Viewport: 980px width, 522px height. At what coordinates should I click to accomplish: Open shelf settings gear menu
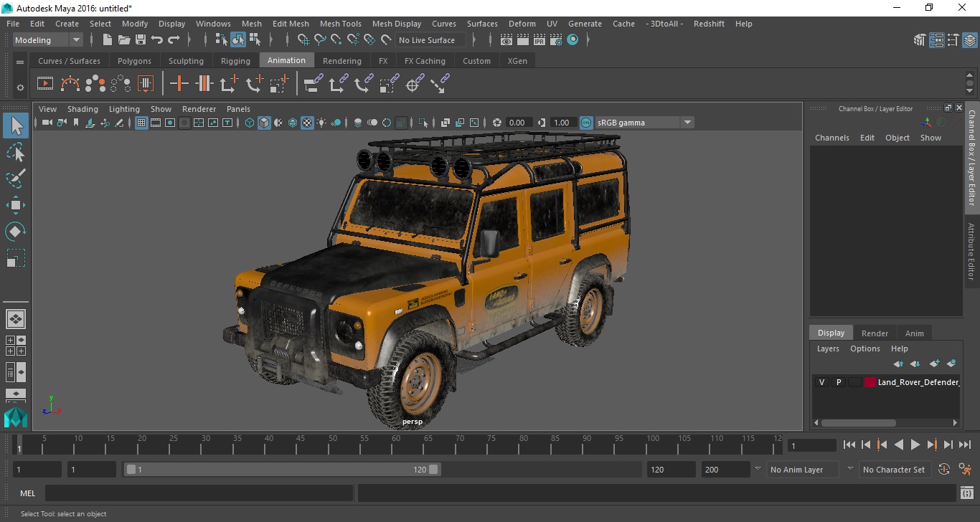pyautogui.click(x=20, y=87)
